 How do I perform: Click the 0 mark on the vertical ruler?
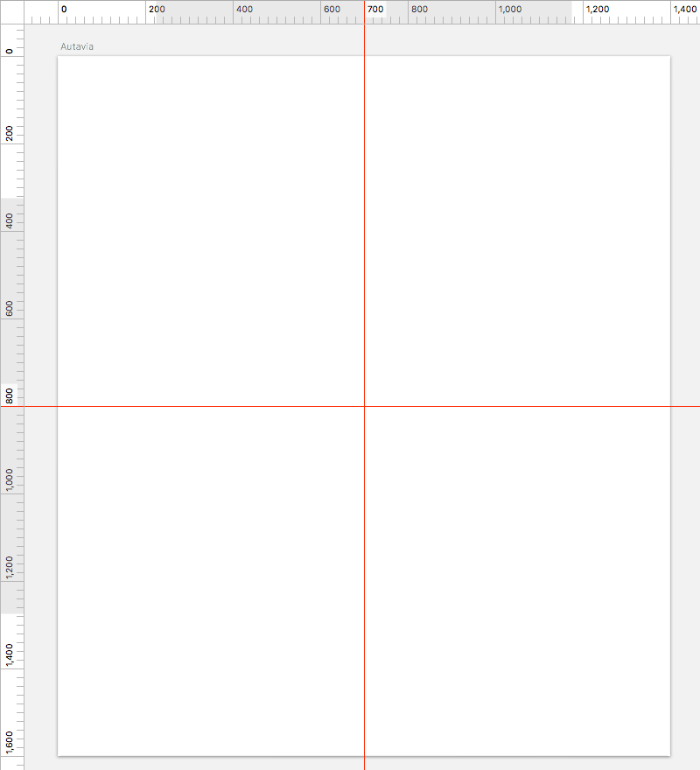(10, 51)
